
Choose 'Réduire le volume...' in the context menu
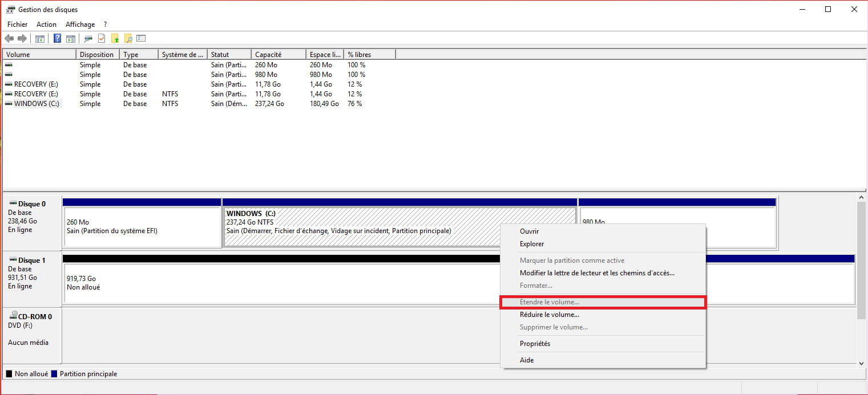(x=549, y=315)
